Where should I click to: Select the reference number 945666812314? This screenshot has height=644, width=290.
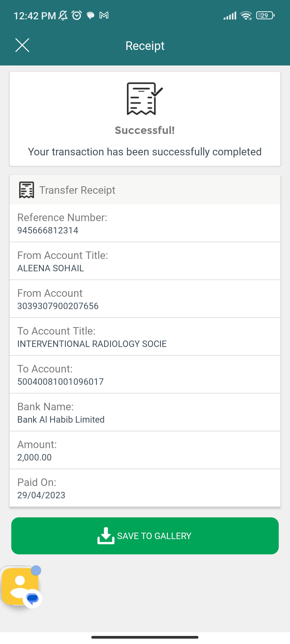click(x=48, y=230)
